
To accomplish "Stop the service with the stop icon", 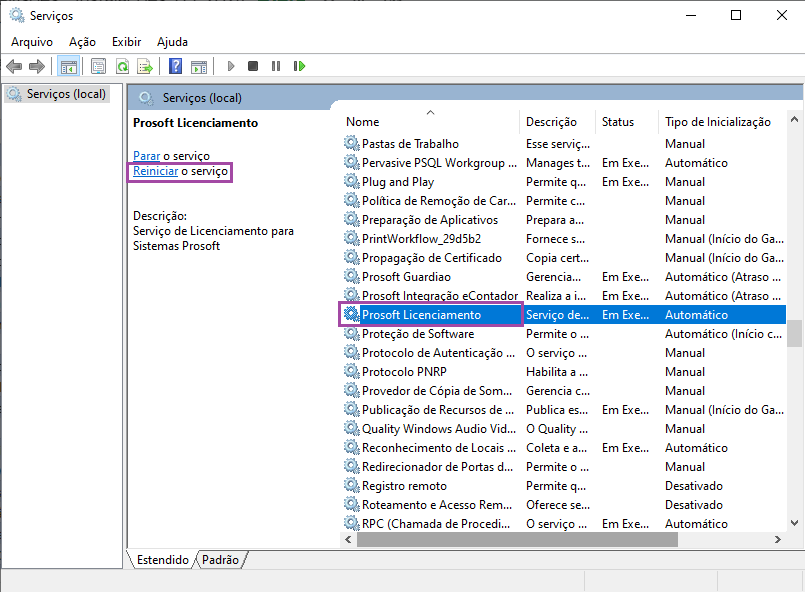I will 253,66.
